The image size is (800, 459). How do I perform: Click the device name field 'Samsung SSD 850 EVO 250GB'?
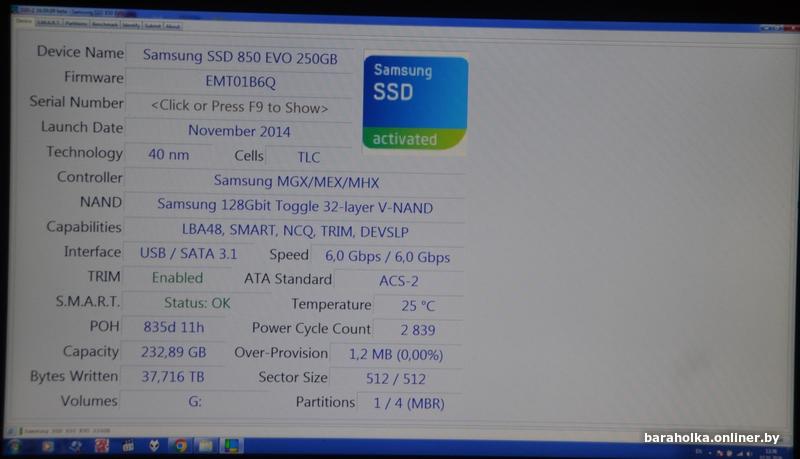240,57
